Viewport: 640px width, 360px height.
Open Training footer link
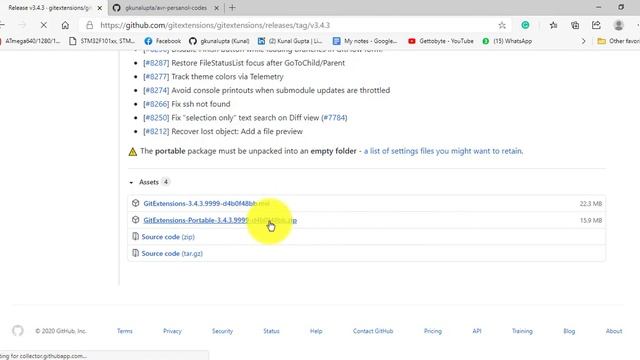(522, 331)
